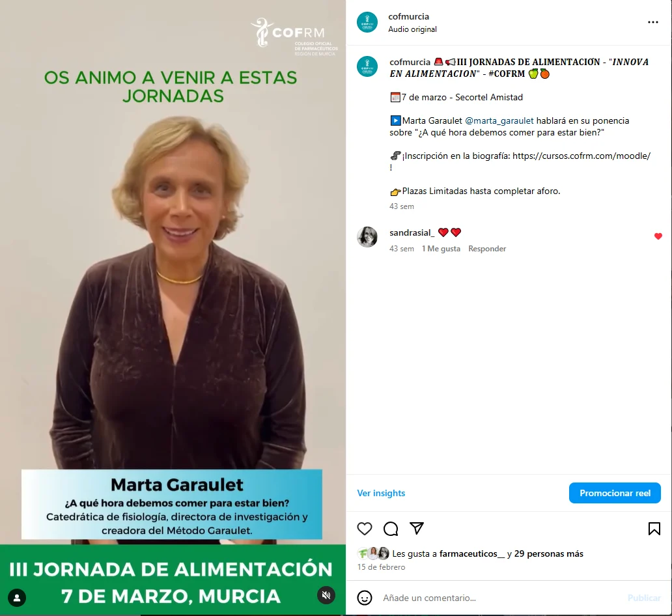Open Audio original link under username

tap(412, 29)
